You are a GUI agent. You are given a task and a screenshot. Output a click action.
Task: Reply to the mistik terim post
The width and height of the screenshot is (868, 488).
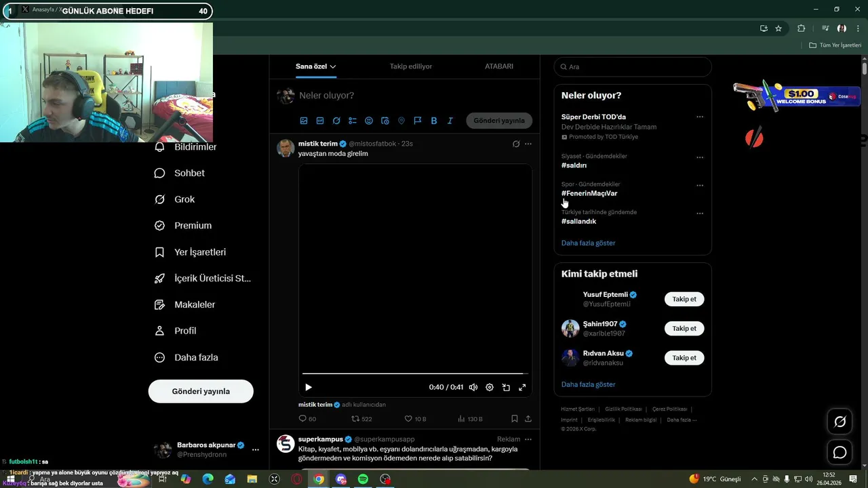[x=307, y=419]
